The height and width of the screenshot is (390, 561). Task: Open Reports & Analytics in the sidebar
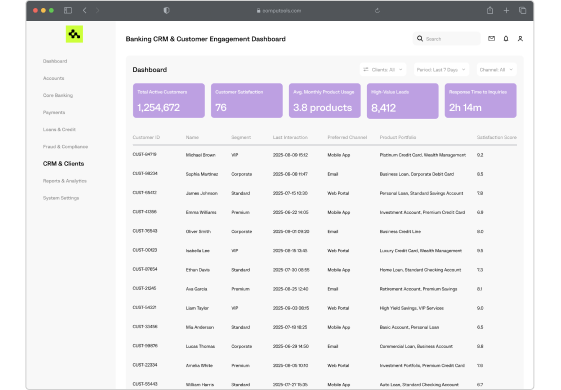tap(64, 181)
